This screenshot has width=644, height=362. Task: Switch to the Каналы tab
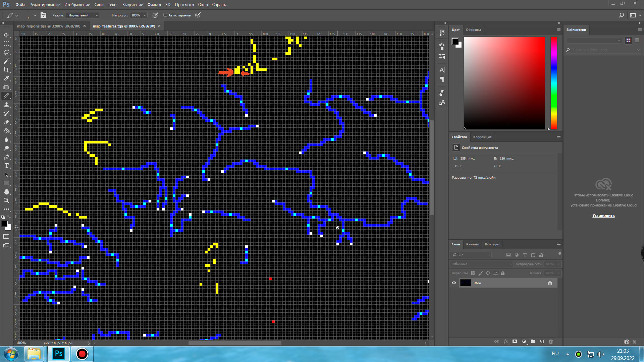coord(472,244)
